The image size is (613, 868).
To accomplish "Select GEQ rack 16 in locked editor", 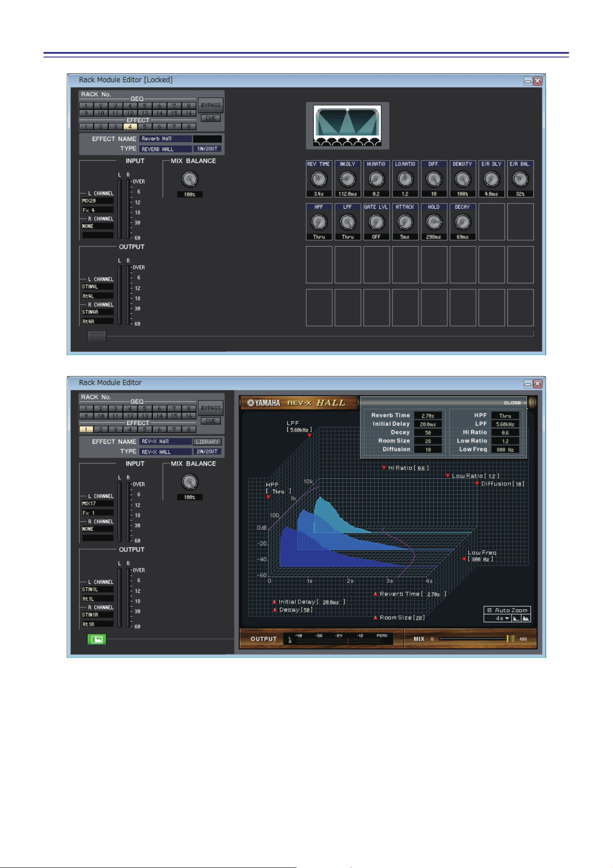I will coord(189,113).
